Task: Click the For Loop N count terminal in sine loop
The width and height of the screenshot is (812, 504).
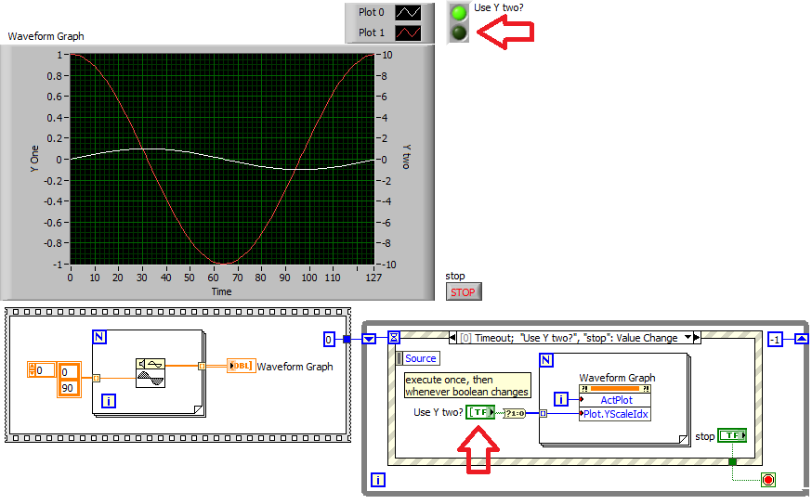Action: pyautogui.click(x=99, y=337)
